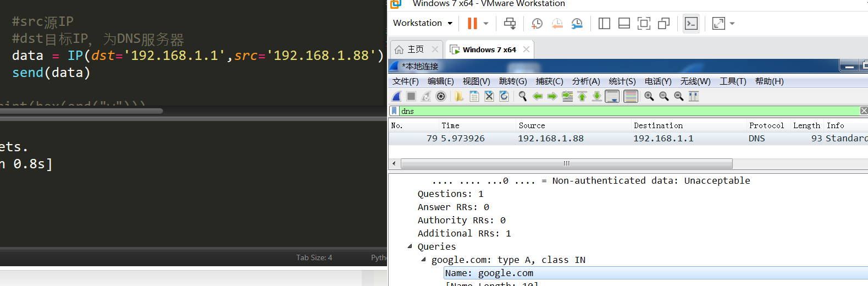Revert to snapshot icon in VMware
The width and height of the screenshot is (868, 286).
coord(557,23)
